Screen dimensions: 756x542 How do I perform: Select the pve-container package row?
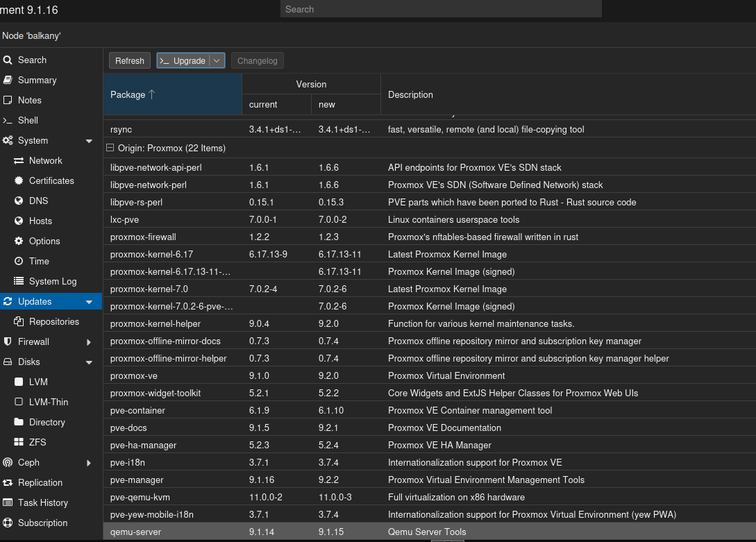[x=430, y=410]
